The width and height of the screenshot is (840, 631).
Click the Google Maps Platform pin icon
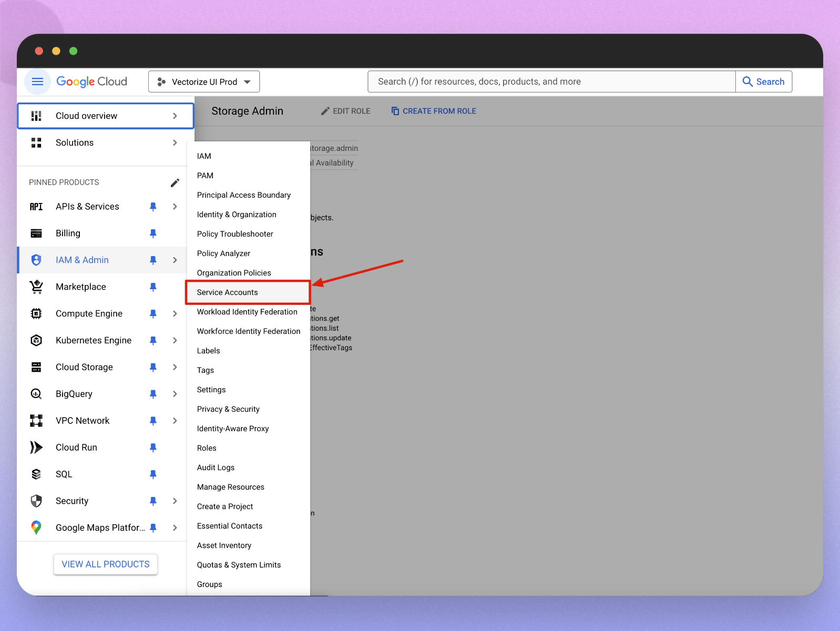(36, 527)
